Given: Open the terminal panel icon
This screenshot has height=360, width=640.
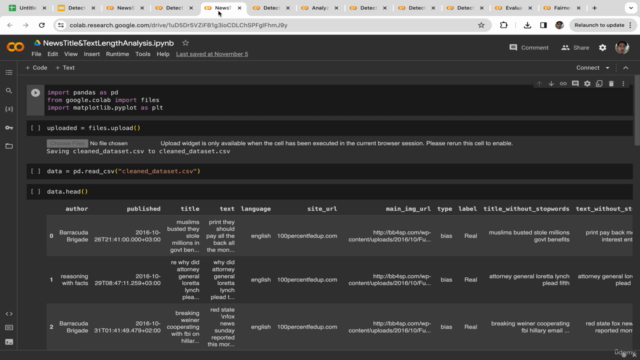Looking at the screenshot, I should point(9,342).
